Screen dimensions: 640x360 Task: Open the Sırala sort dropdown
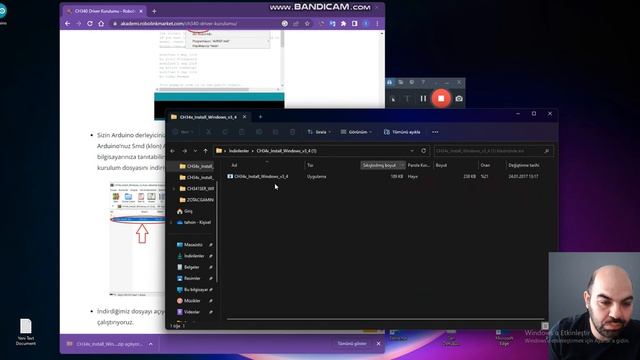coord(319,132)
